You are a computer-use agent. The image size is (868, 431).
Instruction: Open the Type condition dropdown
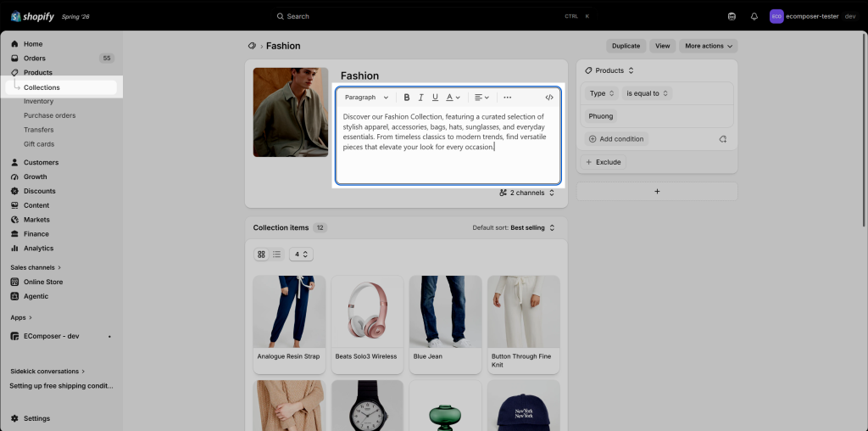tap(602, 93)
